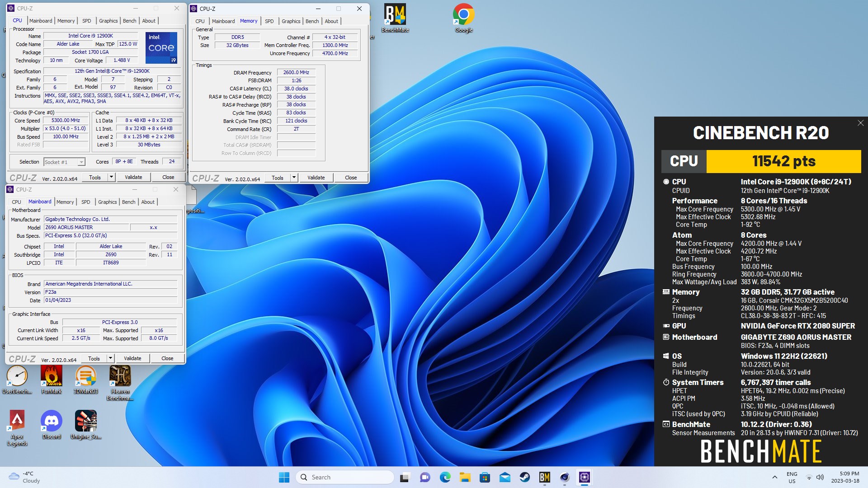
Task: Open the 3DMark03 desktop shortcut
Action: pos(85,380)
